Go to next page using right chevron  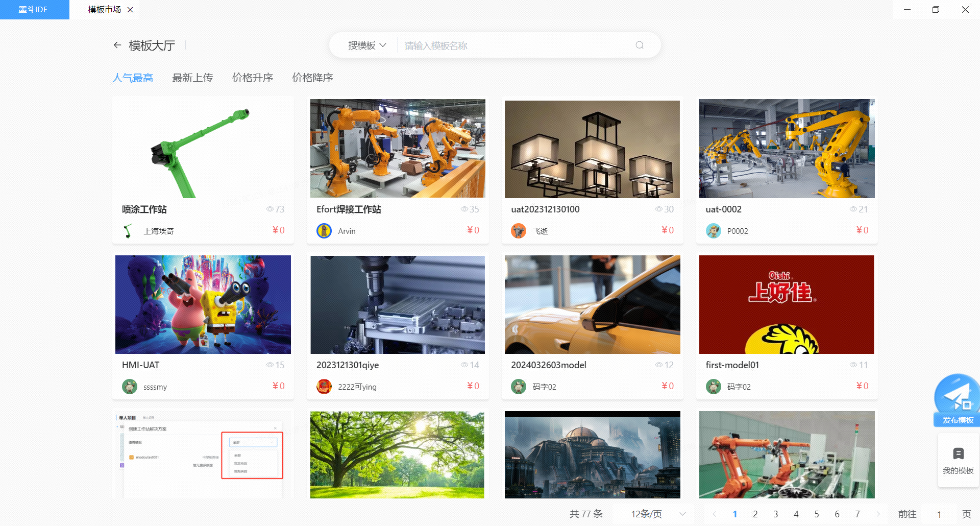(x=878, y=514)
